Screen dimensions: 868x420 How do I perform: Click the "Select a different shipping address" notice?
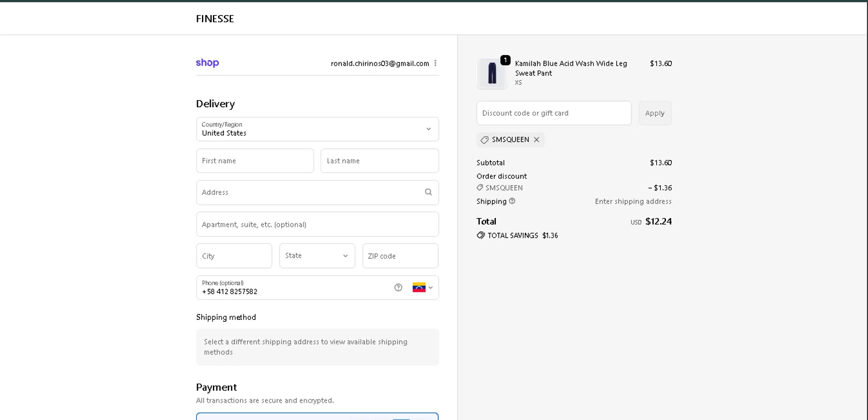point(317,347)
